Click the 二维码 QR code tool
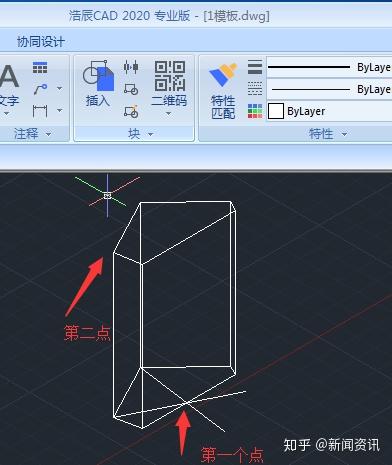Screen dimensions: 392x465 click(x=169, y=83)
